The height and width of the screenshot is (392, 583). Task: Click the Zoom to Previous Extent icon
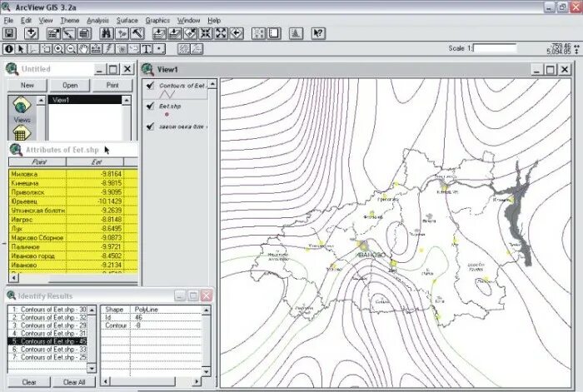(x=237, y=33)
